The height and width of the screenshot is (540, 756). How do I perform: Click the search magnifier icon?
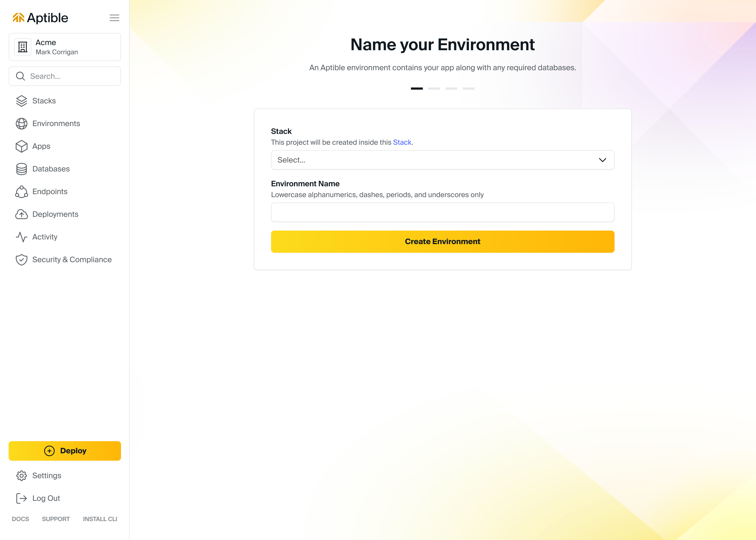[21, 76]
